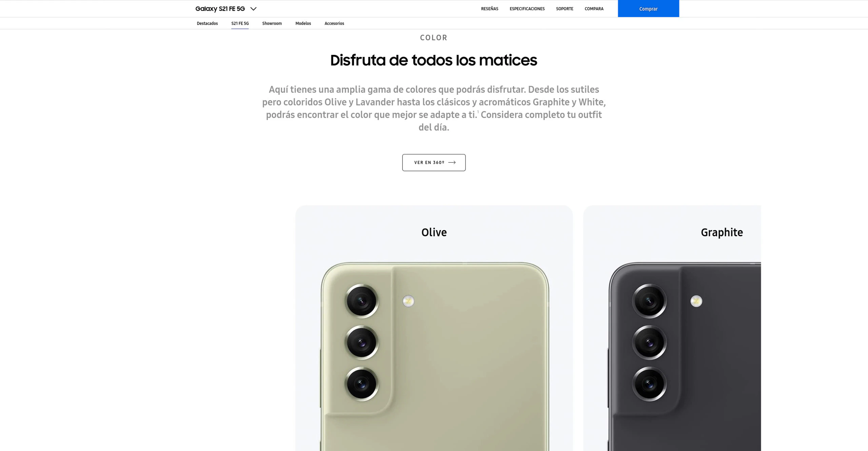Open the SOPORTE link
This screenshot has width=868, height=451.
tap(565, 9)
